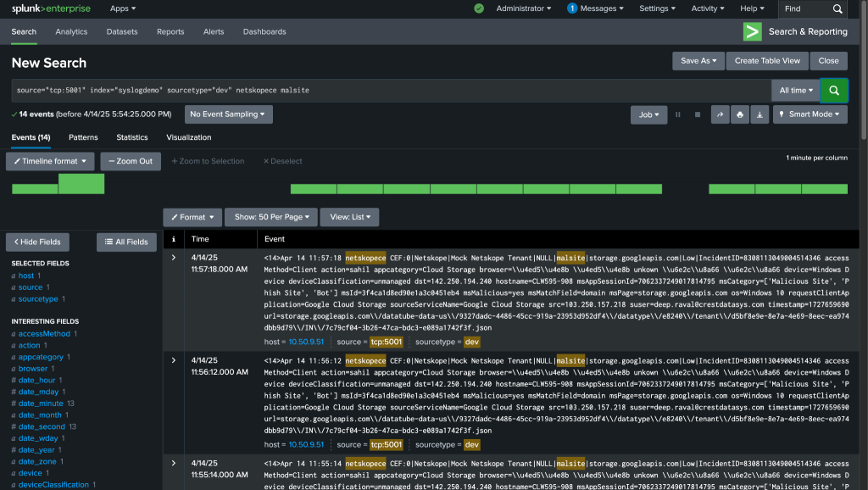Viewport: 868px width, 490px height.
Task: Open the Job dropdown
Action: tap(648, 114)
